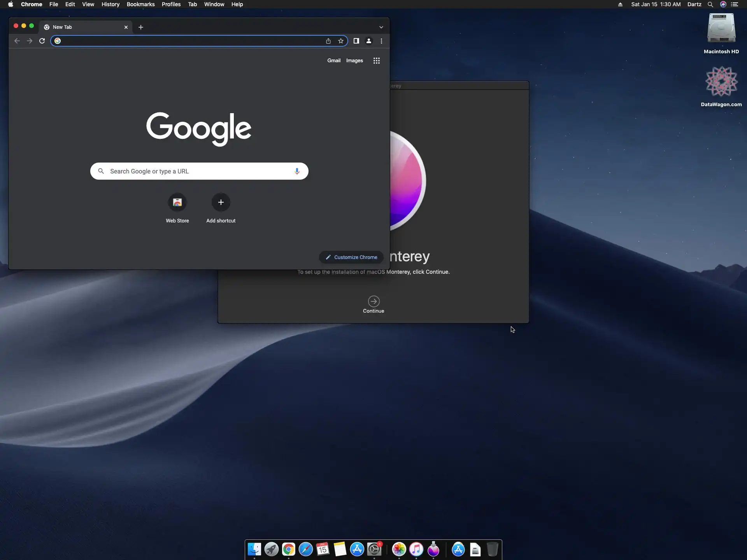Click the reload page icon
Image resolution: width=747 pixels, height=560 pixels.
click(42, 41)
